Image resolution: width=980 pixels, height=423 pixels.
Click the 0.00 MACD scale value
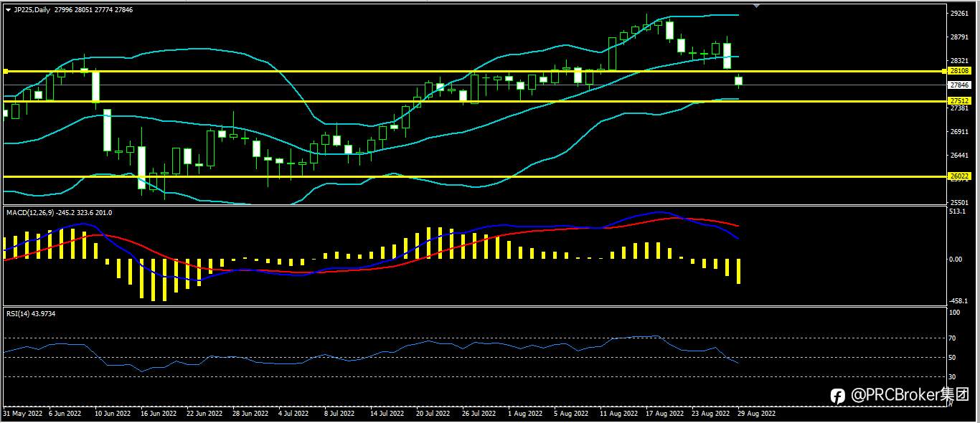point(956,260)
